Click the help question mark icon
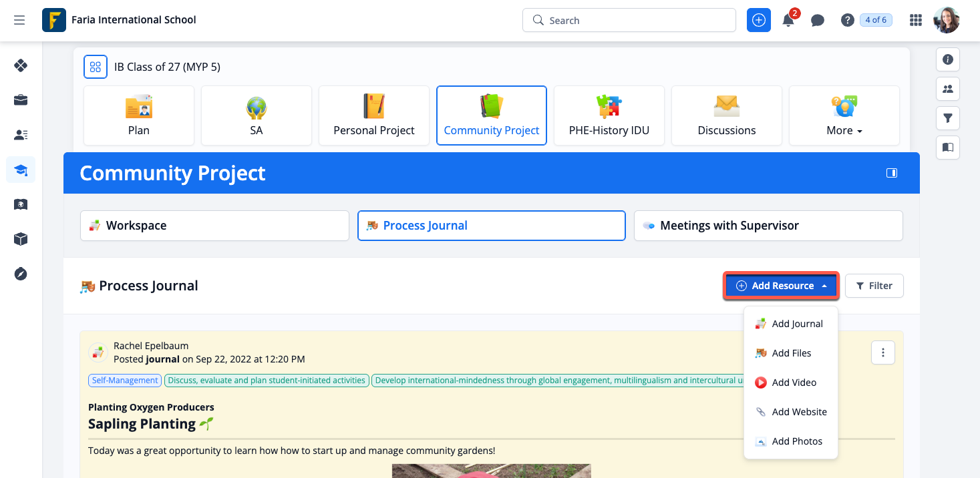The image size is (980, 478). pos(847,21)
